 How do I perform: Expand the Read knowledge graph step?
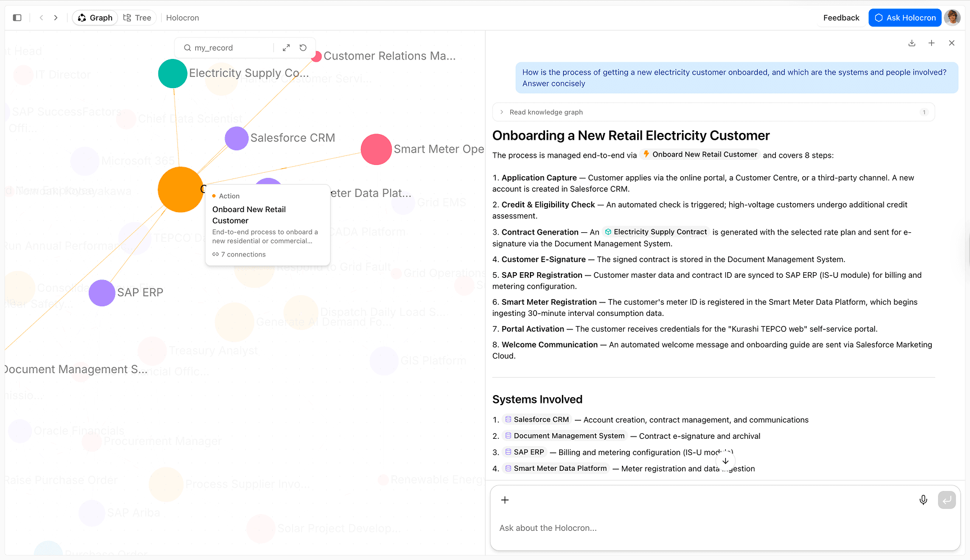pos(713,112)
